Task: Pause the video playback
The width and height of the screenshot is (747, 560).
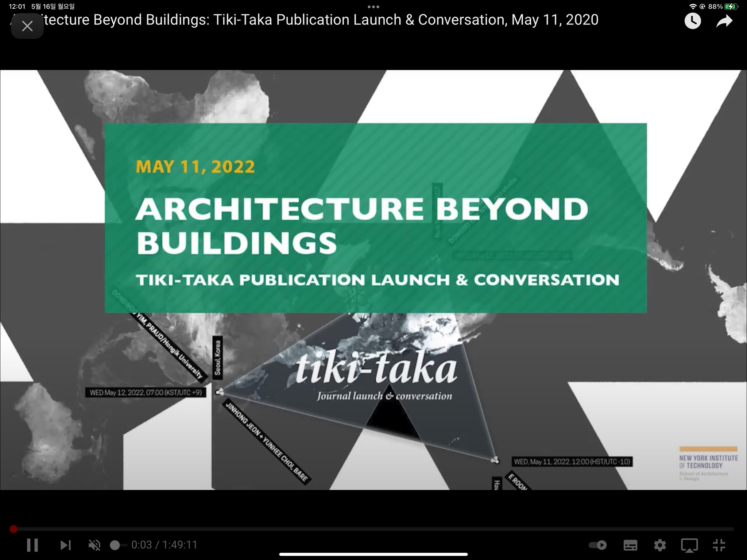Action: tap(32, 545)
